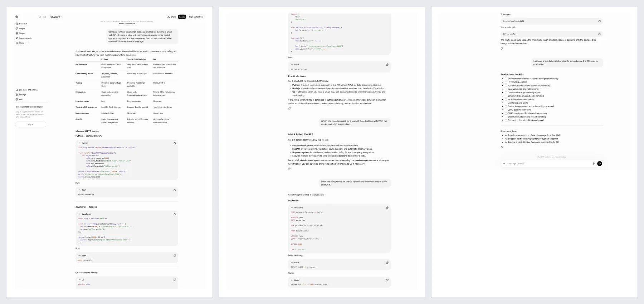
Task: Open the ChatGPT model dropdown
Action: tap(57, 17)
